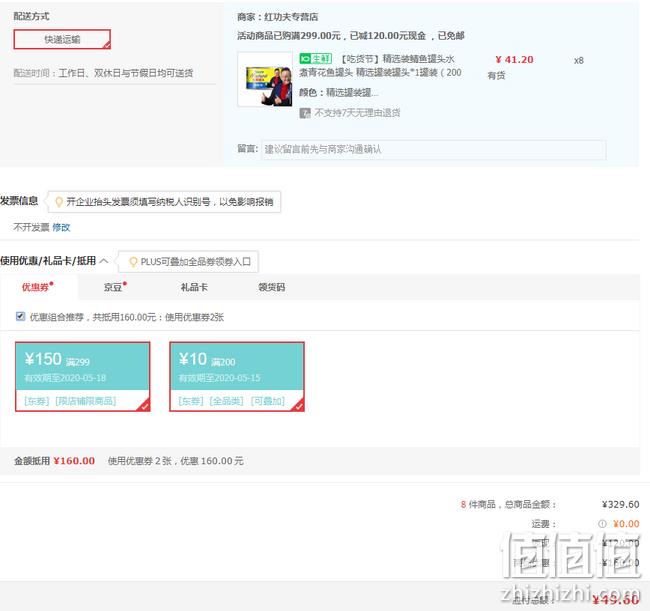Focus the 留言 message input field
The width and height of the screenshot is (650, 611).
(x=434, y=149)
